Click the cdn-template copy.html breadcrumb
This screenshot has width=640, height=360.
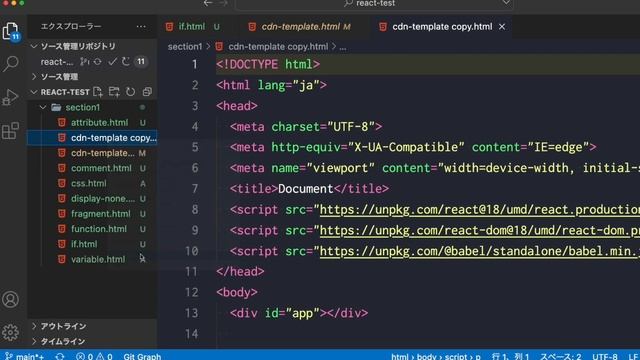pos(278,47)
